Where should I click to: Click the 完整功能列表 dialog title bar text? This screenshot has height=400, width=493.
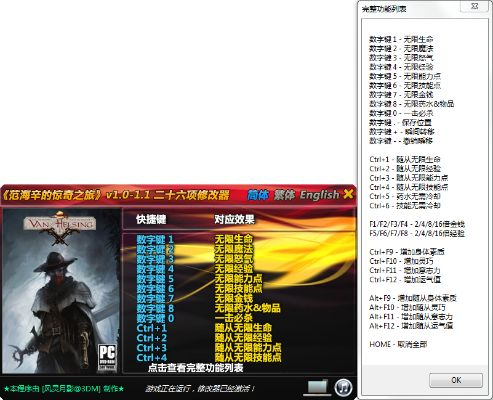(384, 9)
